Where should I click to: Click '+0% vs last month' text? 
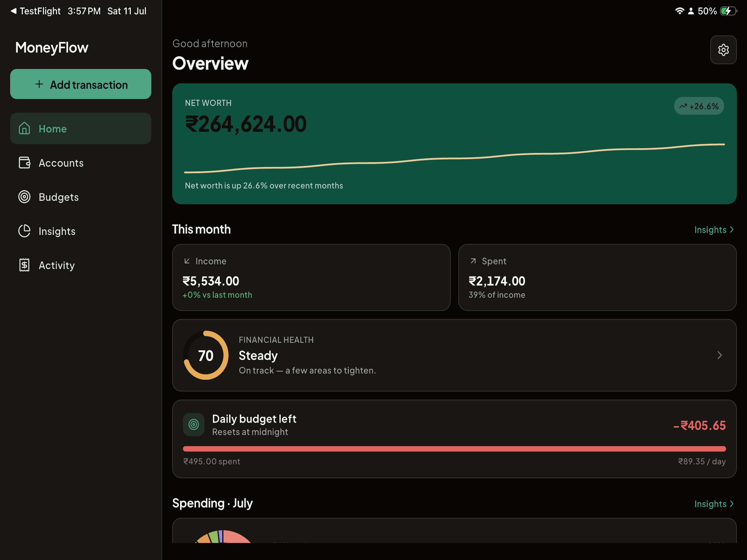pyautogui.click(x=217, y=295)
